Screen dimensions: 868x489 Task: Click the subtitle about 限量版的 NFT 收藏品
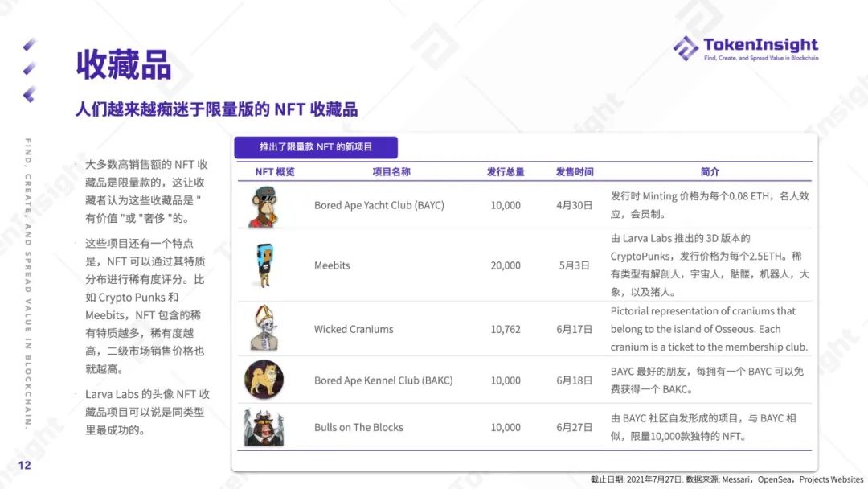(216, 109)
